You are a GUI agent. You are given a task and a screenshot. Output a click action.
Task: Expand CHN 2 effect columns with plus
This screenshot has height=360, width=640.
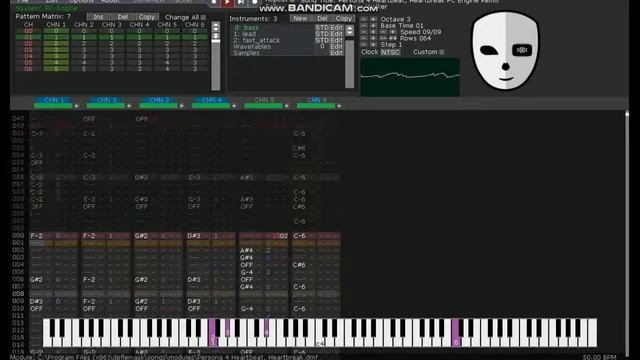click(129, 106)
